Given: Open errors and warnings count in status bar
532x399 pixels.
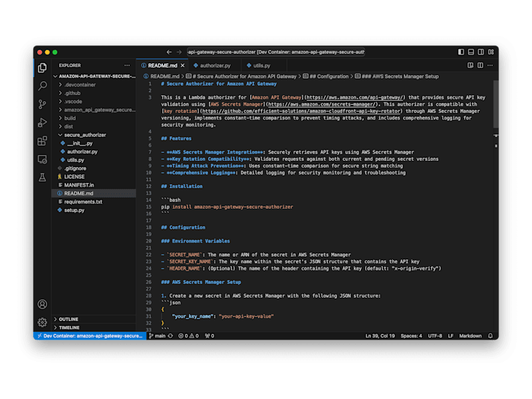Looking at the screenshot, I should click(188, 336).
